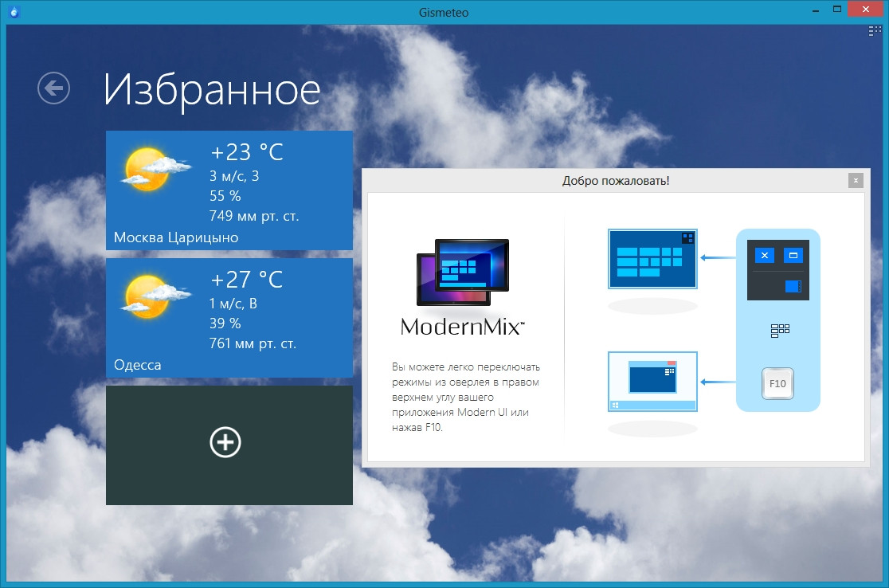Go back using the circled arrow
This screenshot has height=588, width=889.
(x=54, y=88)
